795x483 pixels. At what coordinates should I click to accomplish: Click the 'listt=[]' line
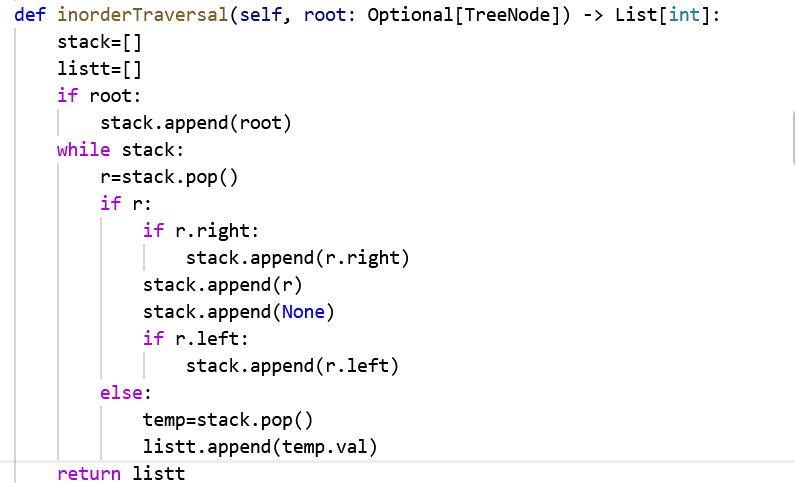(x=99, y=69)
